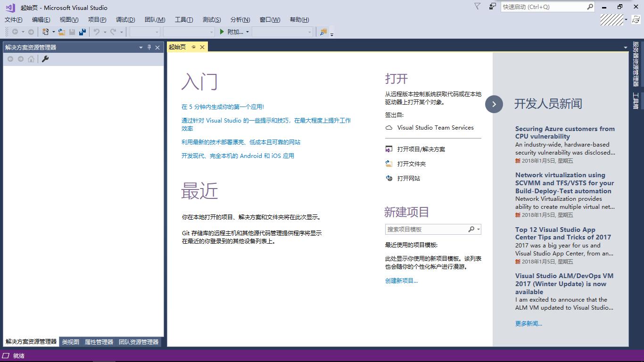Click the Forward icon in Solution Explorer
This screenshot has height=362, width=644.
coord(21,59)
